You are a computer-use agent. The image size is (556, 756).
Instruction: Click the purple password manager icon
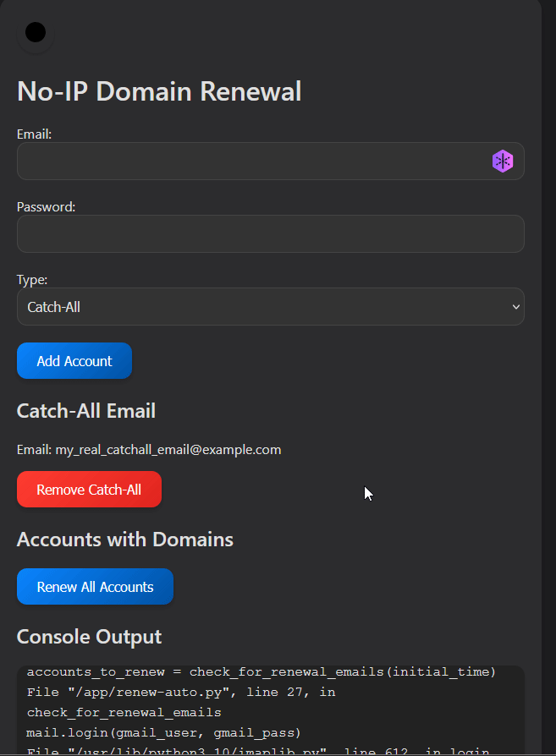(503, 161)
